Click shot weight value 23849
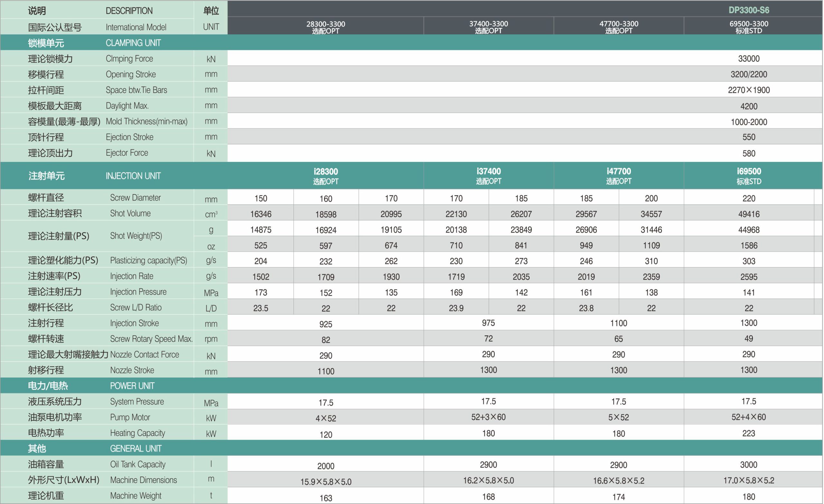This screenshot has height=504, width=824. click(521, 230)
